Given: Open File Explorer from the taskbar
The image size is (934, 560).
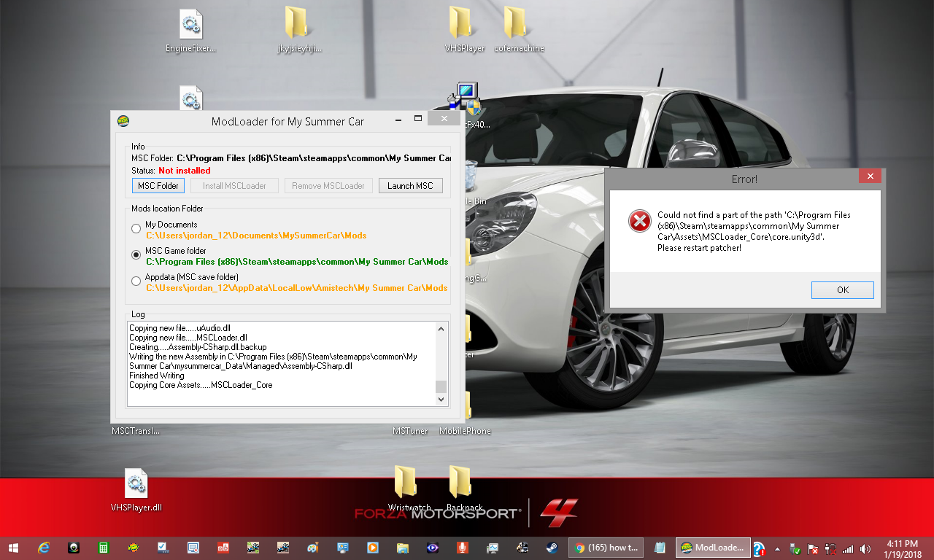Looking at the screenshot, I should click(x=402, y=548).
